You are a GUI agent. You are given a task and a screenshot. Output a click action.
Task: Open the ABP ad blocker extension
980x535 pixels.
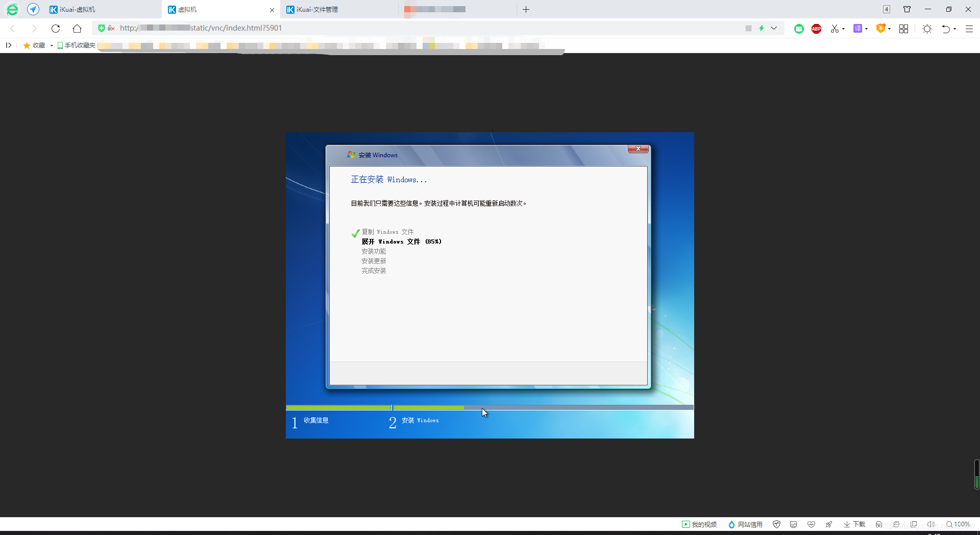[816, 29]
